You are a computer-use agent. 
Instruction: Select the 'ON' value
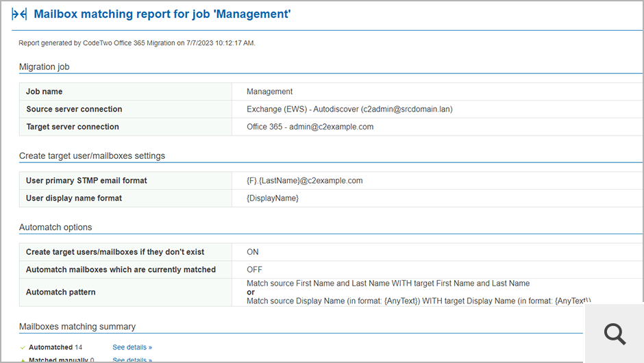[253, 252]
